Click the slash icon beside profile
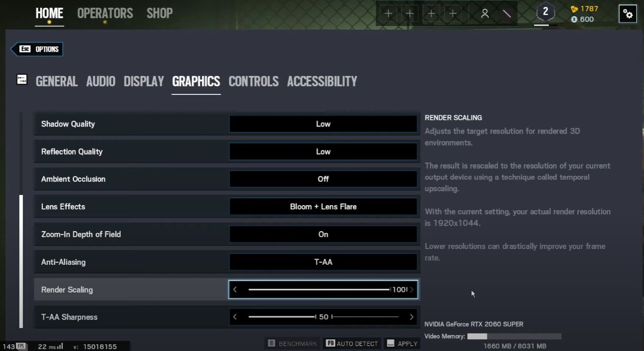Viewport: 644px width, 351px height. coord(506,14)
